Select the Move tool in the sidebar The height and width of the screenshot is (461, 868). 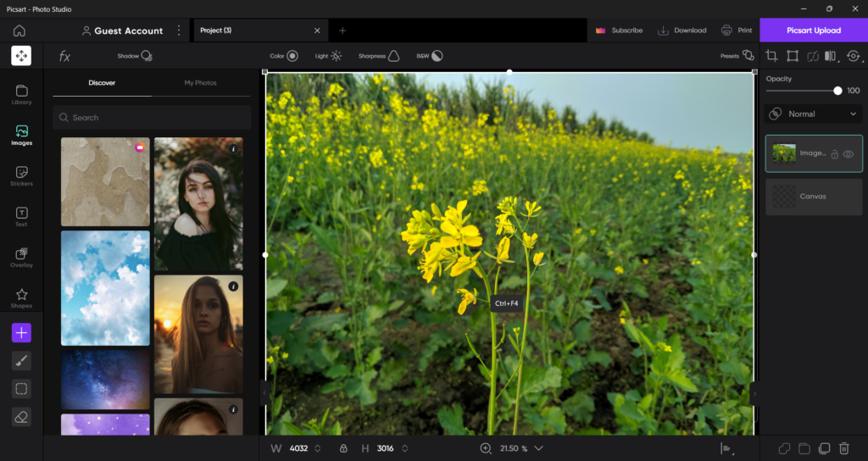(x=21, y=56)
